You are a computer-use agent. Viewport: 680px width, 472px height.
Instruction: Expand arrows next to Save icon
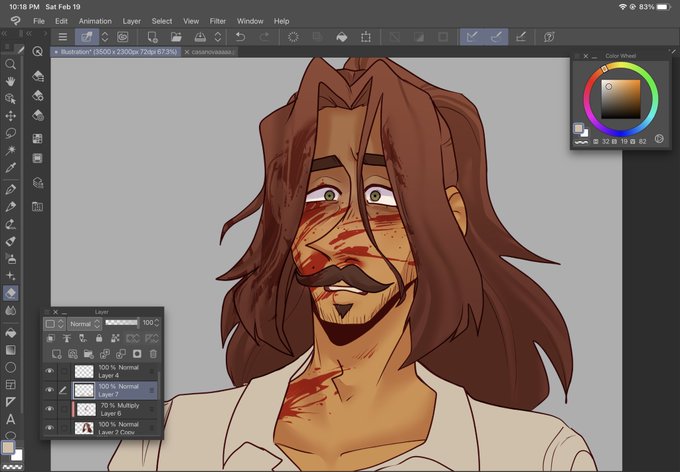click(x=218, y=37)
